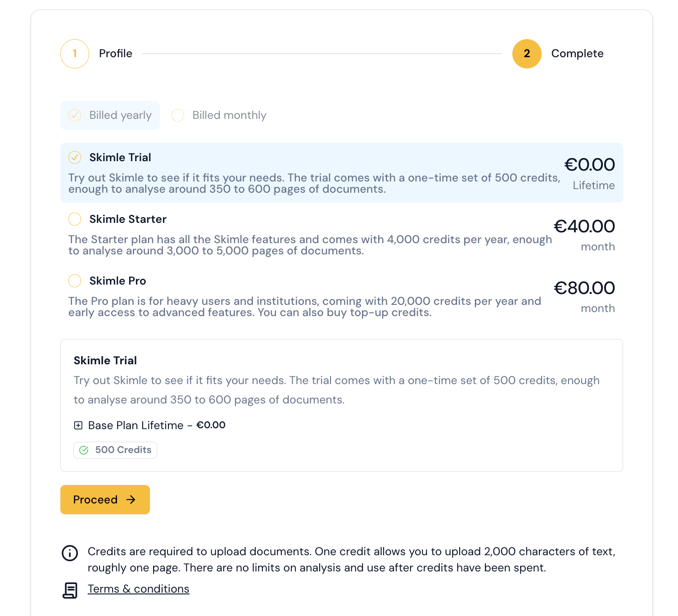Choose the Skimle Trial plan radio

click(75, 157)
